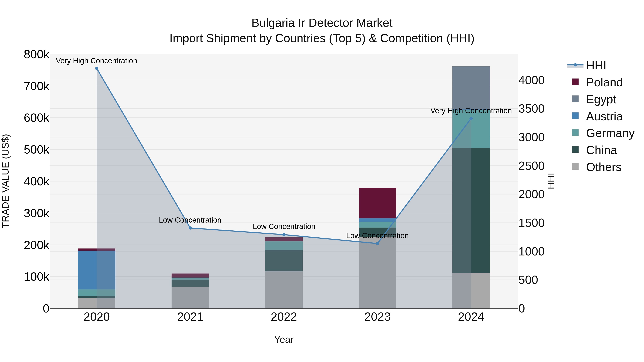Select the Egypt segment in the 2024 bar
Screen dimensions: 644x362
(x=471, y=88)
